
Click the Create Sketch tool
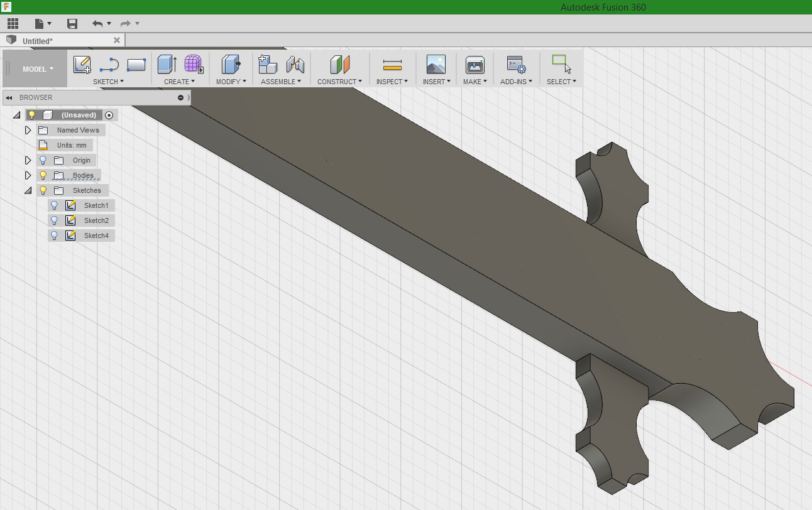tap(82, 64)
